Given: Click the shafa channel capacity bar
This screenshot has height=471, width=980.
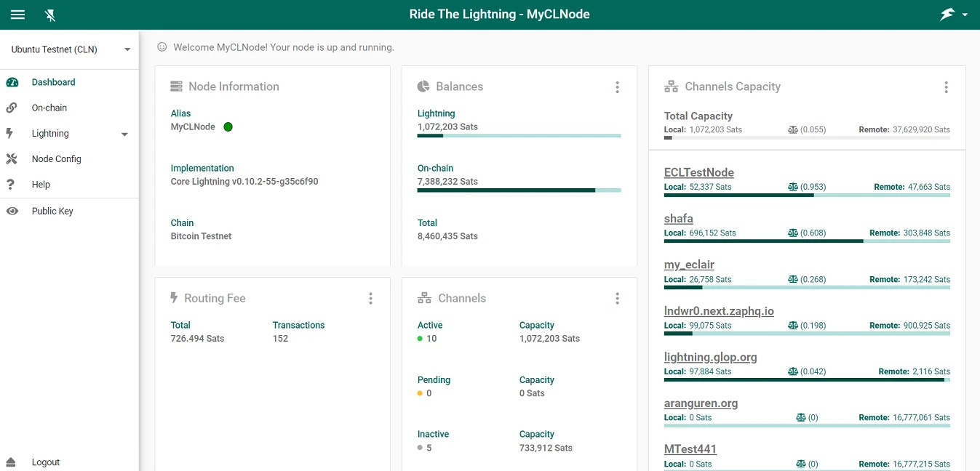Looking at the screenshot, I should tap(806, 241).
